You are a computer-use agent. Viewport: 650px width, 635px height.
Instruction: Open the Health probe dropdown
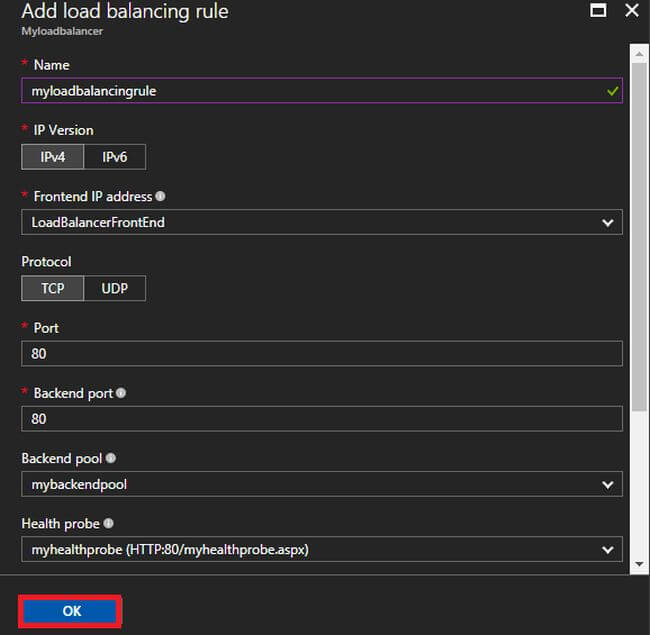point(321,549)
